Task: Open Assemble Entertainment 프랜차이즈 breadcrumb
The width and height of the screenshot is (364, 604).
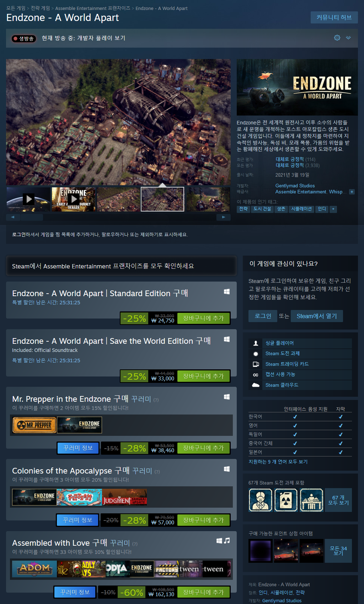Action: (x=93, y=8)
